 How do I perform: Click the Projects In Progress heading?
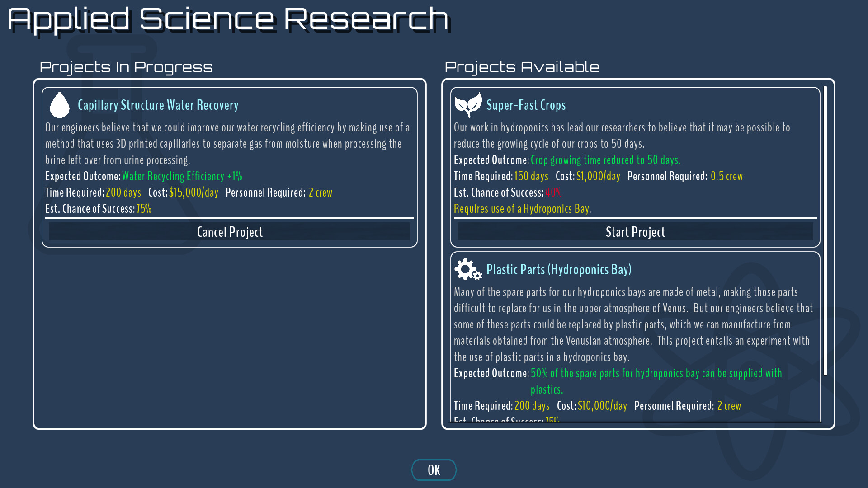(126, 67)
